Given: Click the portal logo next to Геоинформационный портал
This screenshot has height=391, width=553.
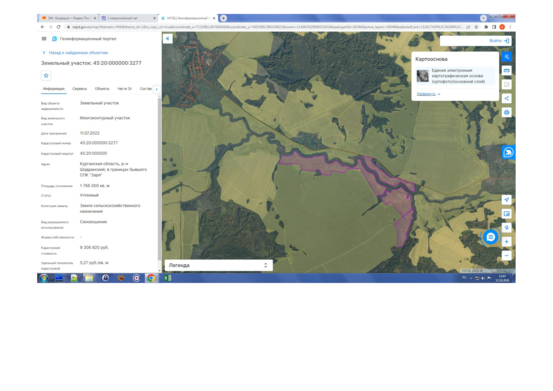Looking at the screenshot, I should (x=54, y=39).
